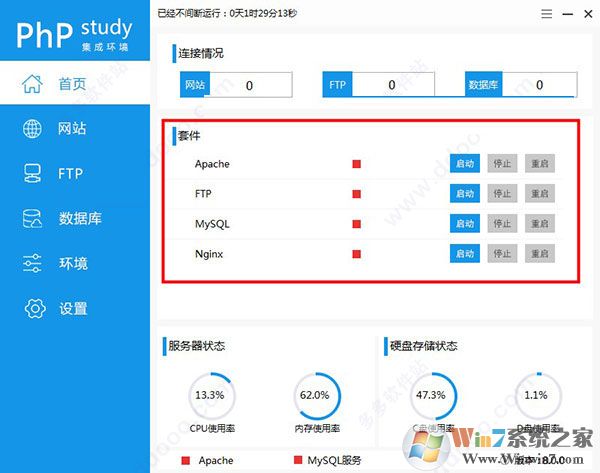This screenshot has height=473, width=600.
Task: Minimize the phpStudy window
Action: (567, 14)
